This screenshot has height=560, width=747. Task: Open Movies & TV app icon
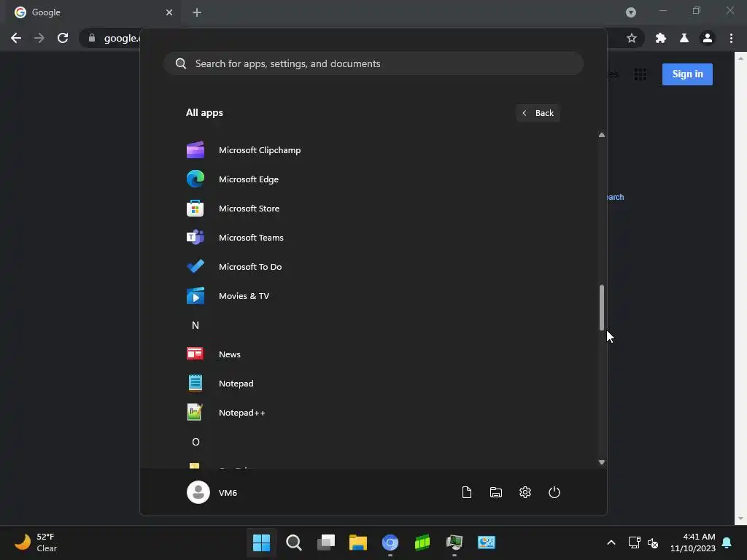tap(196, 296)
